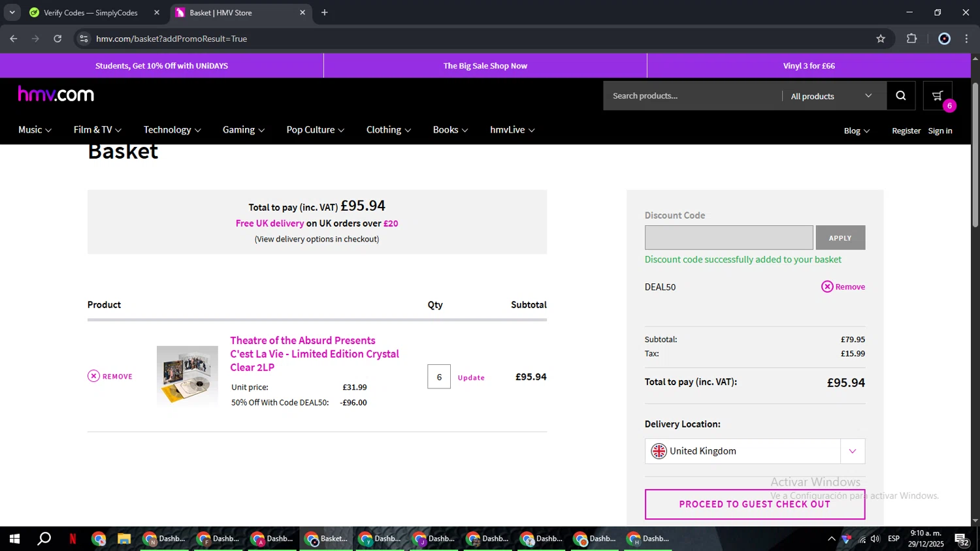Image resolution: width=980 pixels, height=551 pixels.
Task: Launch Netflix from the taskbar
Action: click(73, 539)
